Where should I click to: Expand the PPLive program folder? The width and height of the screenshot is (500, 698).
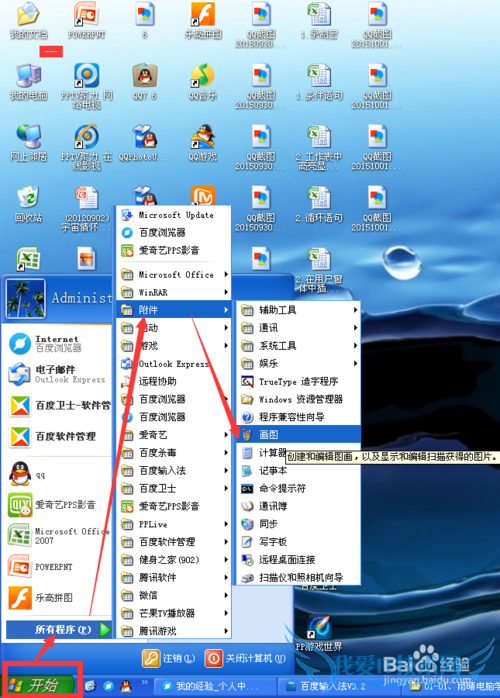(174, 524)
